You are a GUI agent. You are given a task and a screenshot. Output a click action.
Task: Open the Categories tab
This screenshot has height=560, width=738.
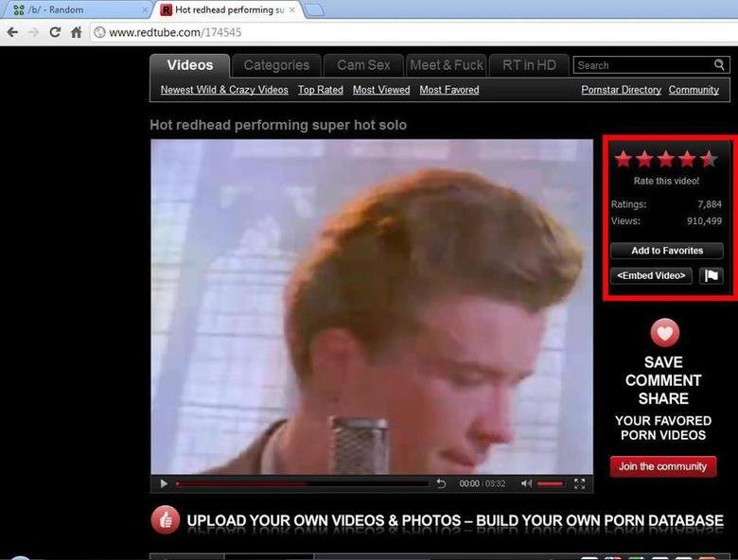click(276, 65)
